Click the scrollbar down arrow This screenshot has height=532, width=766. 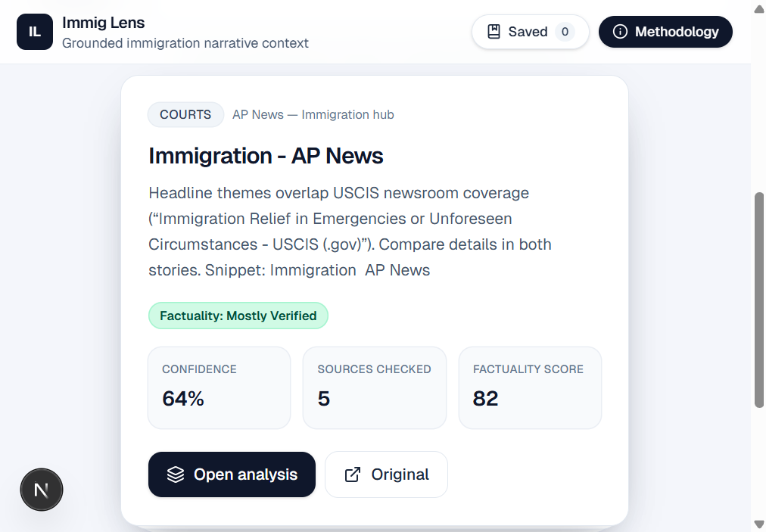[x=759, y=524]
